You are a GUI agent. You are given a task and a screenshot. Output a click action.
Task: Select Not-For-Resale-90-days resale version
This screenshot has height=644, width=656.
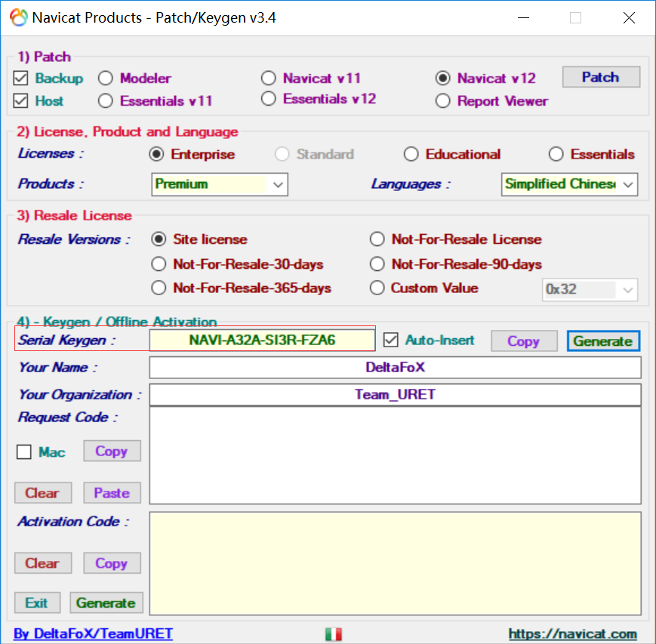click(377, 264)
